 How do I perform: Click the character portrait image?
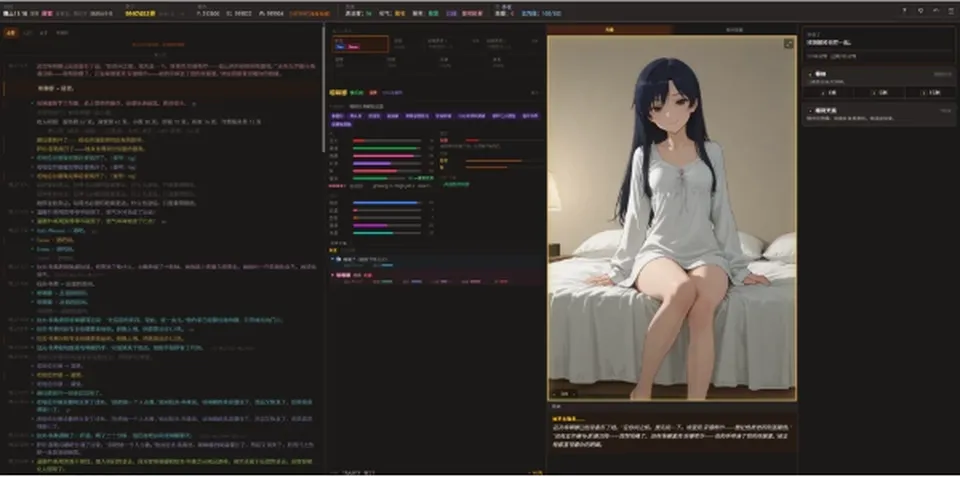672,218
